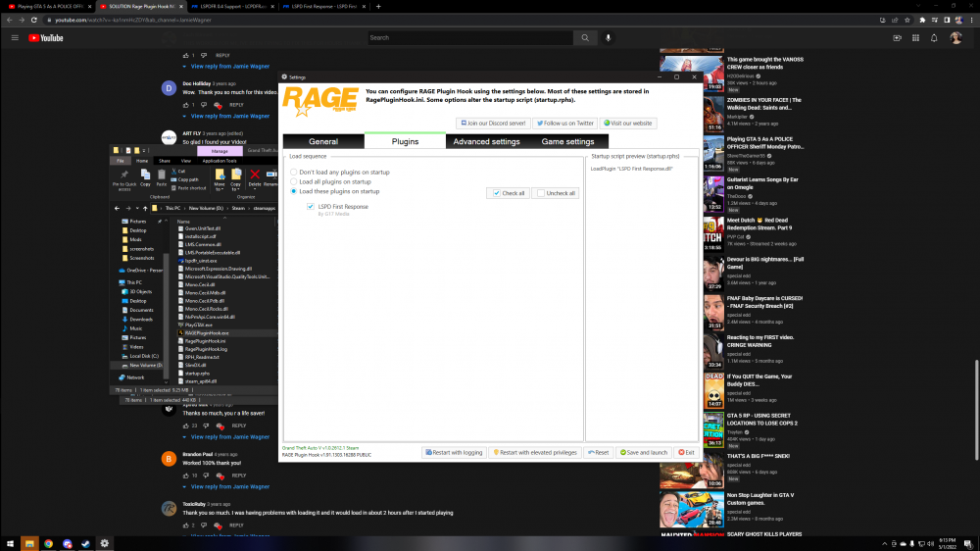This screenshot has height=551, width=980.
Task: Open the View tab in File Explorer
Action: 185,161
